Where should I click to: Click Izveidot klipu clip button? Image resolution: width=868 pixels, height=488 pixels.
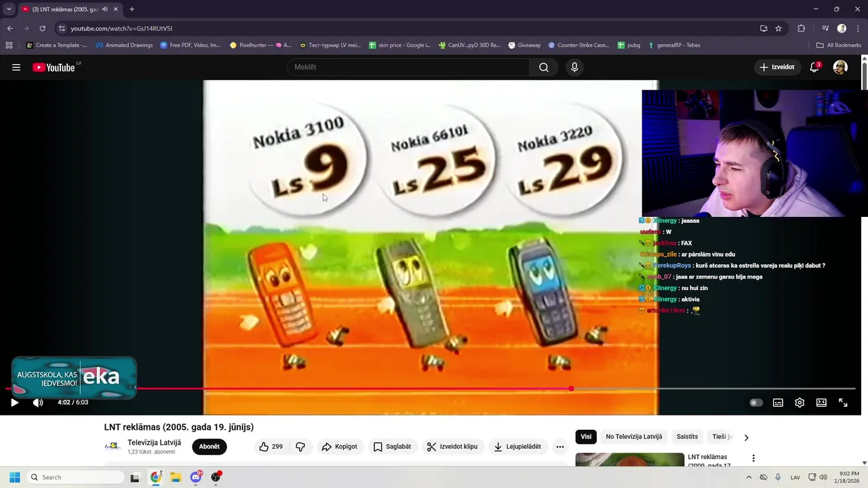(452, 447)
